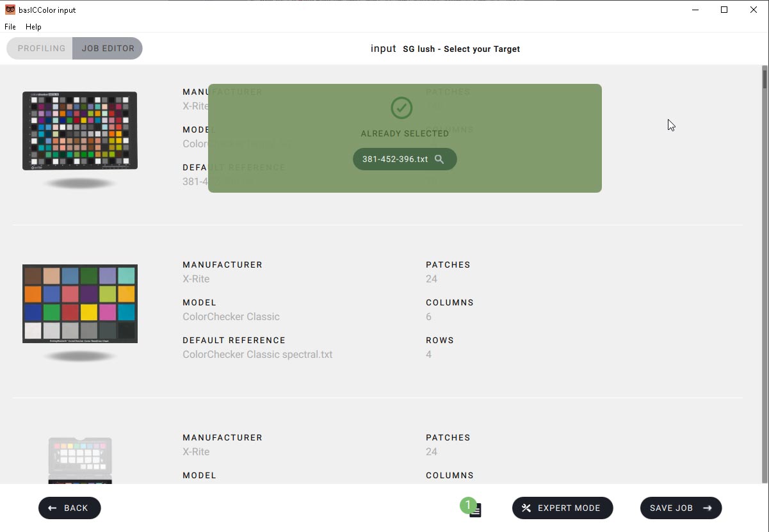Select the ColorChecker Passport target thumbnail
Image resolution: width=769 pixels, height=532 pixels.
80,460
